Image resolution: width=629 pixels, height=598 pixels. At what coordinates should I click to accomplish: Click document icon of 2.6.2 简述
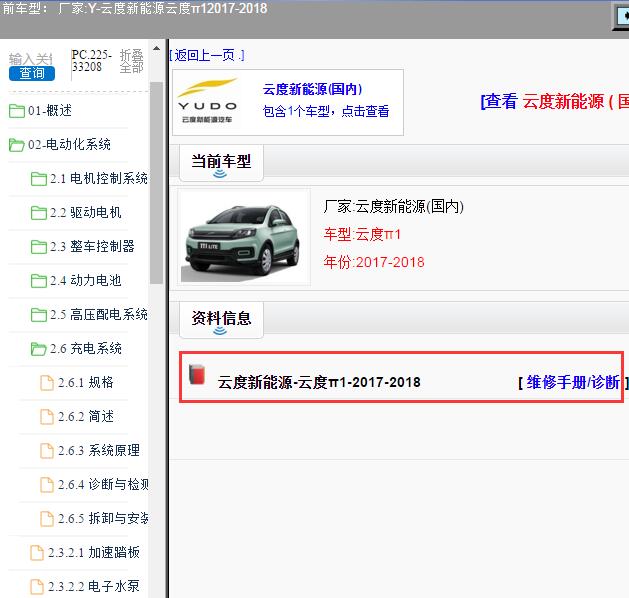(47, 417)
